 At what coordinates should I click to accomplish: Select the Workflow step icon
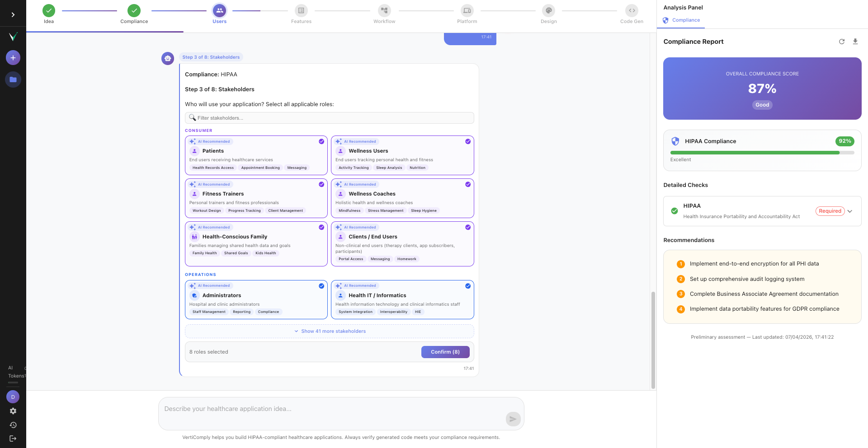(x=384, y=10)
